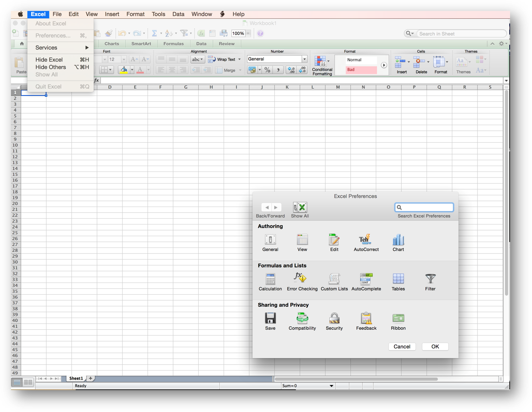Toggle the percent style button
Screen dimensions: 532x412
coord(268,70)
